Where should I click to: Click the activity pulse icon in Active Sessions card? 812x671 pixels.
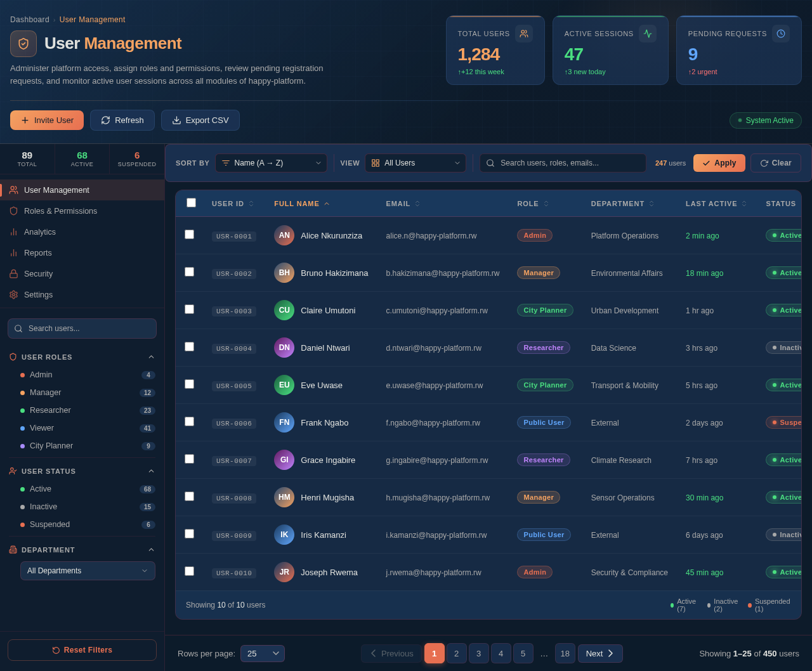pyautogui.click(x=648, y=34)
